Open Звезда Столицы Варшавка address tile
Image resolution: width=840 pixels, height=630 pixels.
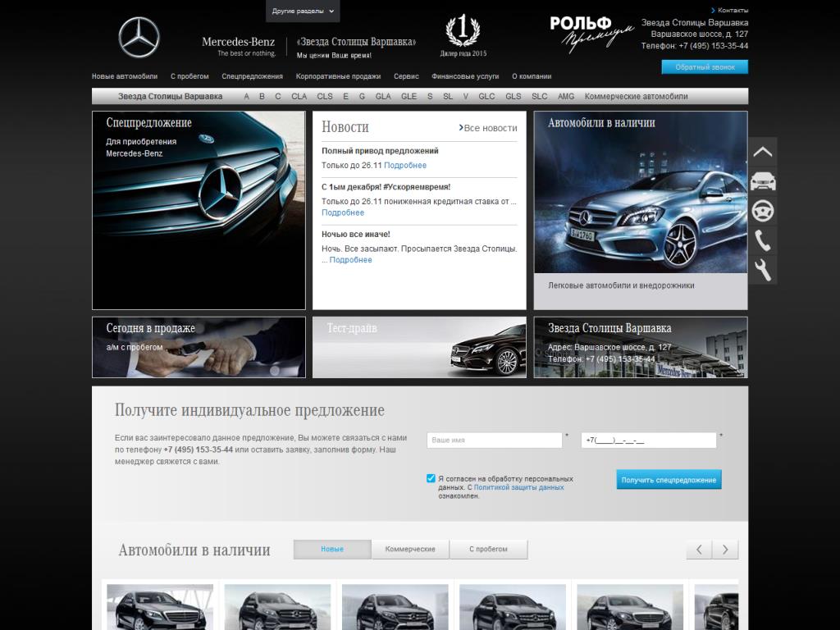tap(641, 347)
